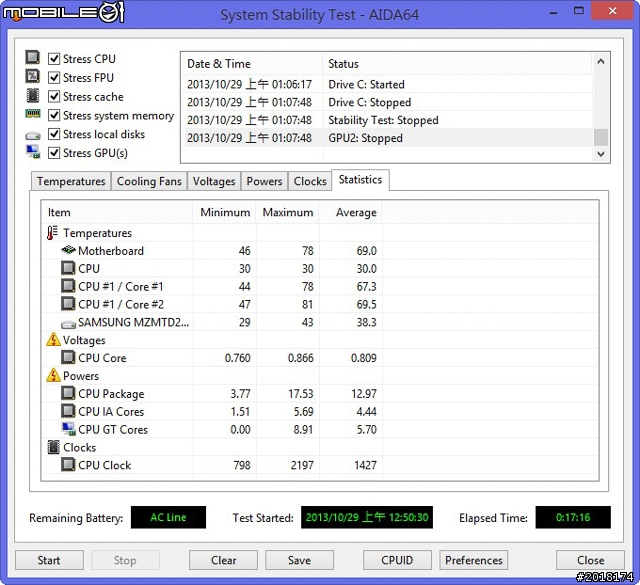Select the 'GPU2: Stopped' log row

pos(387,138)
